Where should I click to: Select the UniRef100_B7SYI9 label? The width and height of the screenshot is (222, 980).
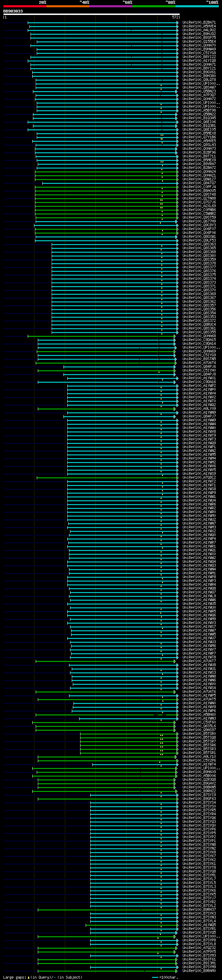199,795
